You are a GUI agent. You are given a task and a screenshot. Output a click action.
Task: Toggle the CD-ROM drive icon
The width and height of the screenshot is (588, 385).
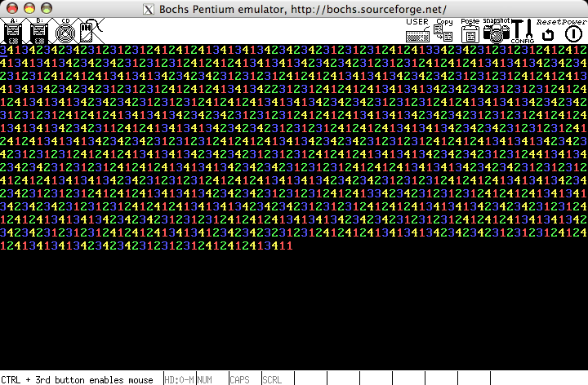click(x=65, y=31)
